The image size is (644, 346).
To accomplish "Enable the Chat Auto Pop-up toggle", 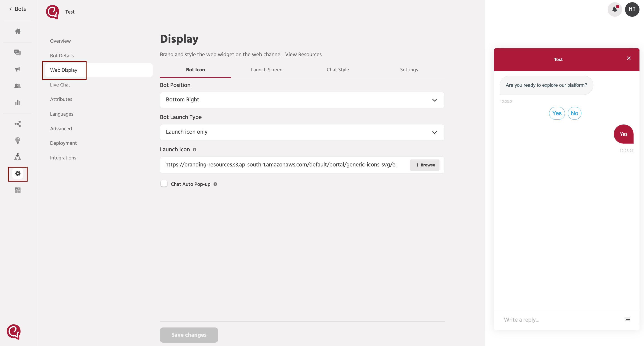I will tap(164, 183).
